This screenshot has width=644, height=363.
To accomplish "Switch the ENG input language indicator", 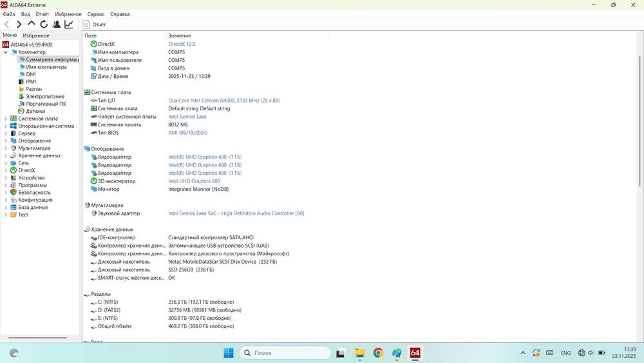I will coord(565,353).
